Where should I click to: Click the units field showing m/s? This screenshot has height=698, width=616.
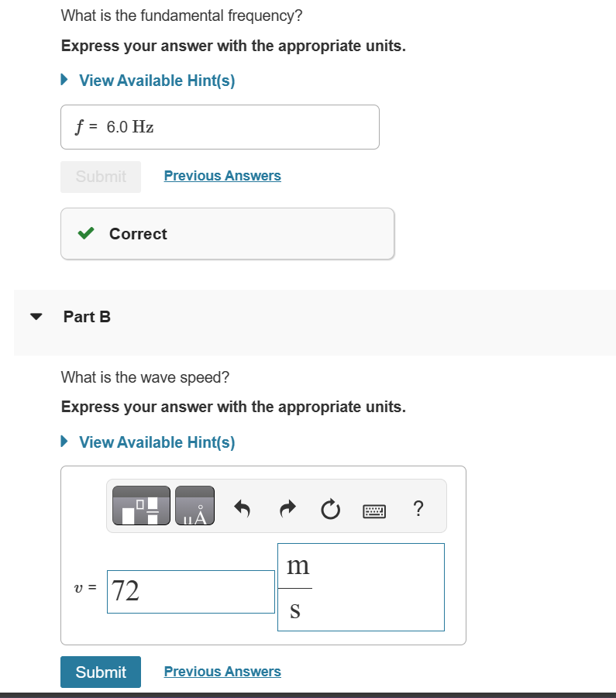360,587
